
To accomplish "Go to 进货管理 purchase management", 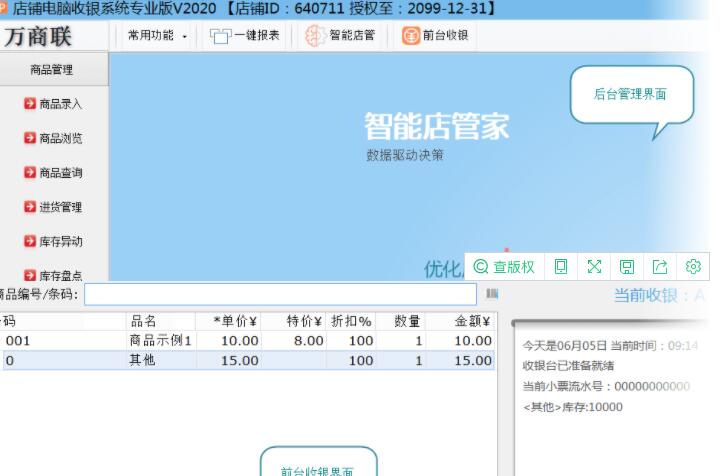I will click(x=53, y=208).
